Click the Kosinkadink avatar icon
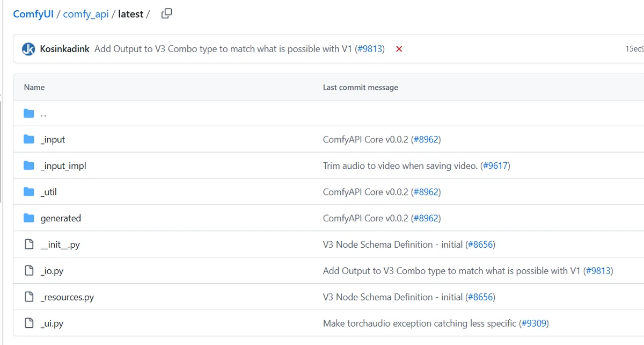This screenshot has width=644, height=345. (28, 49)
